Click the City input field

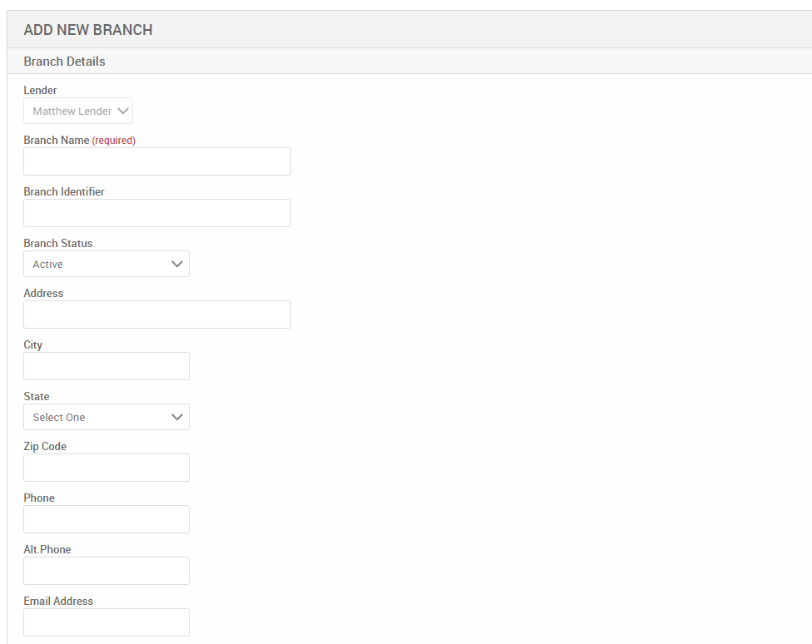pos(106,365)
